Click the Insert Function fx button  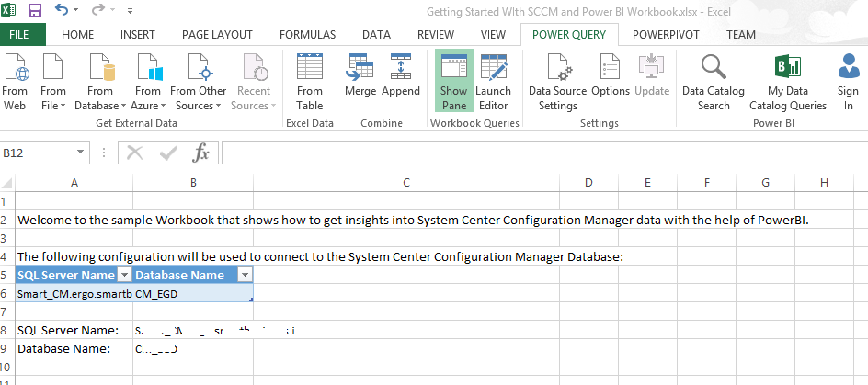(x=200, y=153)
